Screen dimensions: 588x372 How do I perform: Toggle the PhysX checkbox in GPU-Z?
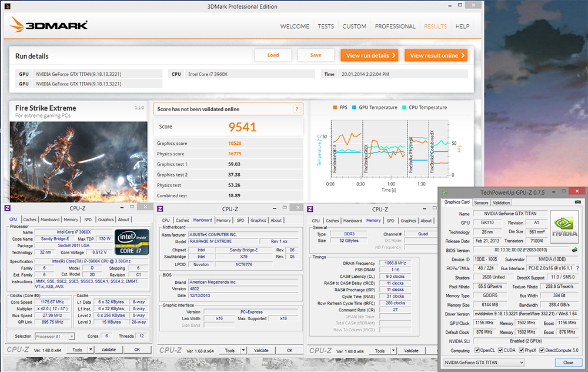(x=521, y=350)
